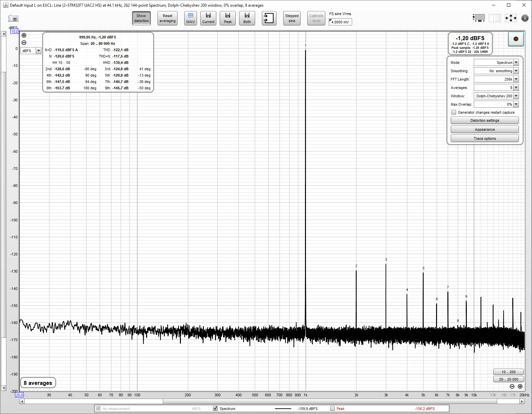Viewport: 532px width, 414px height.
Task: Open Appearance settings
Action: [x=485, y=129]
